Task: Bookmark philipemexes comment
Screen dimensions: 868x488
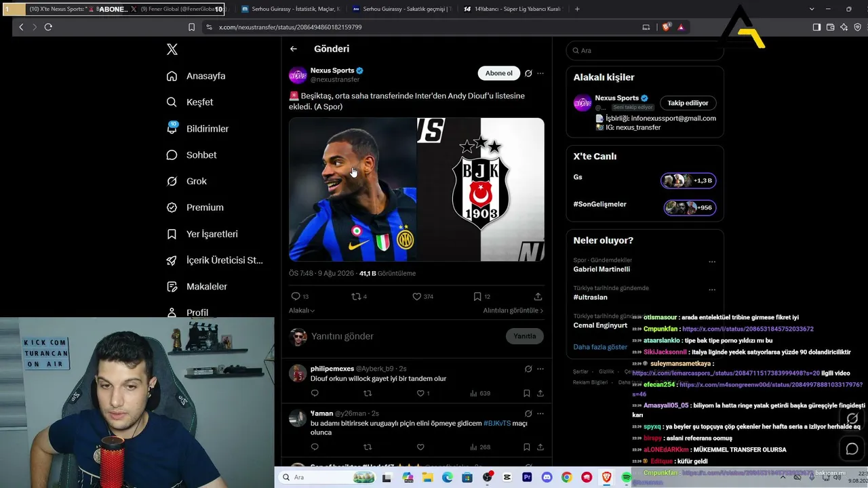Action: pyautogui.click(x=527, y=393)
